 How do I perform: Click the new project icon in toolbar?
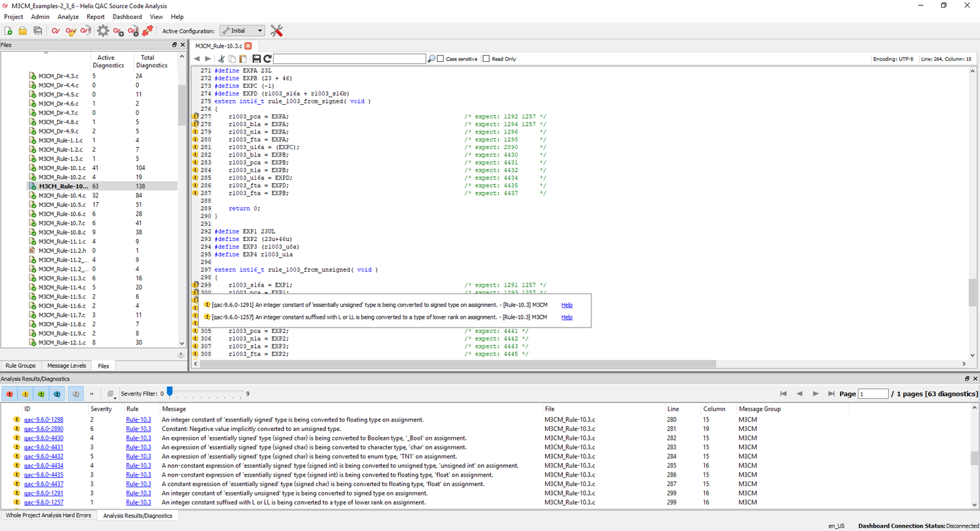[x=9, y=31]
